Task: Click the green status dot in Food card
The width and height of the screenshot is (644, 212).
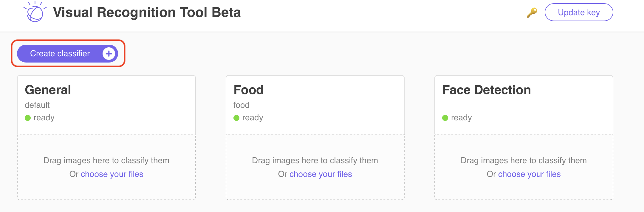Action: (x=236, y=118)
